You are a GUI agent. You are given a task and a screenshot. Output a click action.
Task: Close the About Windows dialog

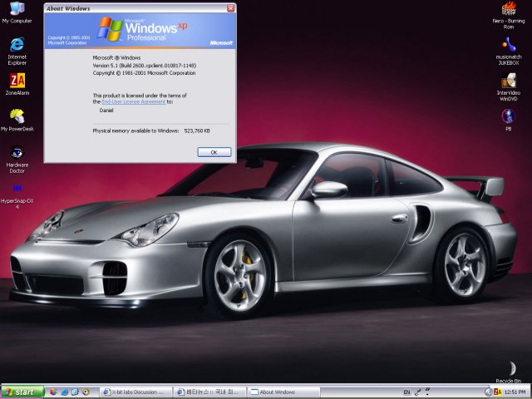(231, 8)
